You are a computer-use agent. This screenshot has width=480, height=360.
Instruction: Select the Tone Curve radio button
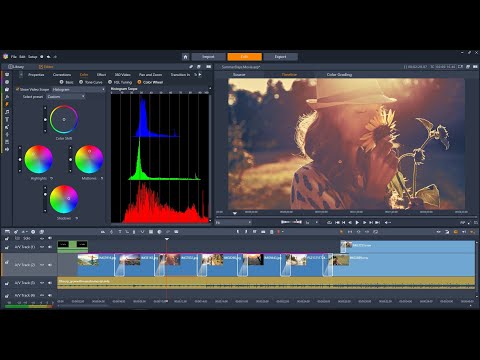coord(81,82)
